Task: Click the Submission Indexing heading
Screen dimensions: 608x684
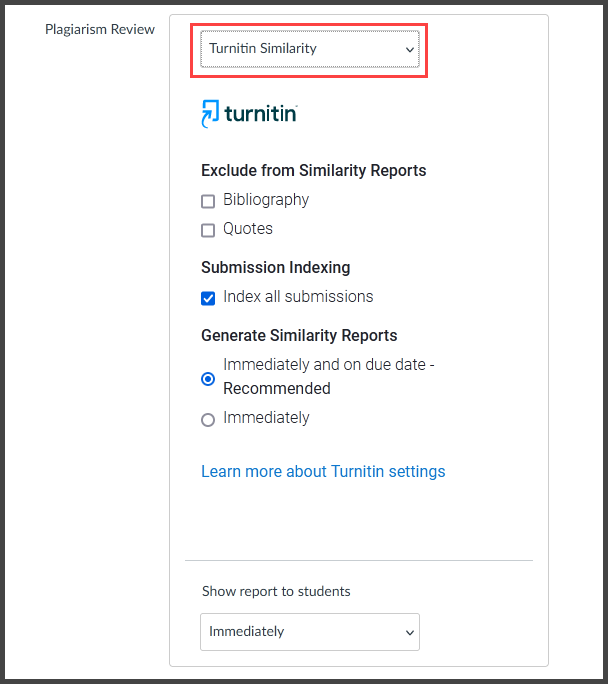Action: pyautogui.click(x=276, y=267)
